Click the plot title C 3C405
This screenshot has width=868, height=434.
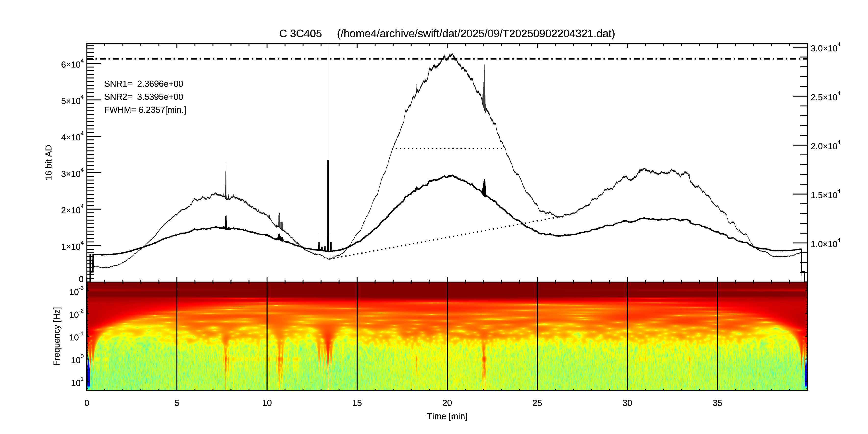(300, 34)
